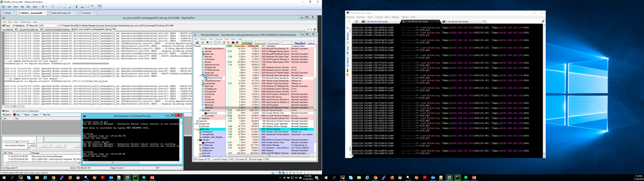Viewport: 644px width, 181px height.
Task: Click the Save icon in Process Explorer toolbar
Action: coord(197,43)
